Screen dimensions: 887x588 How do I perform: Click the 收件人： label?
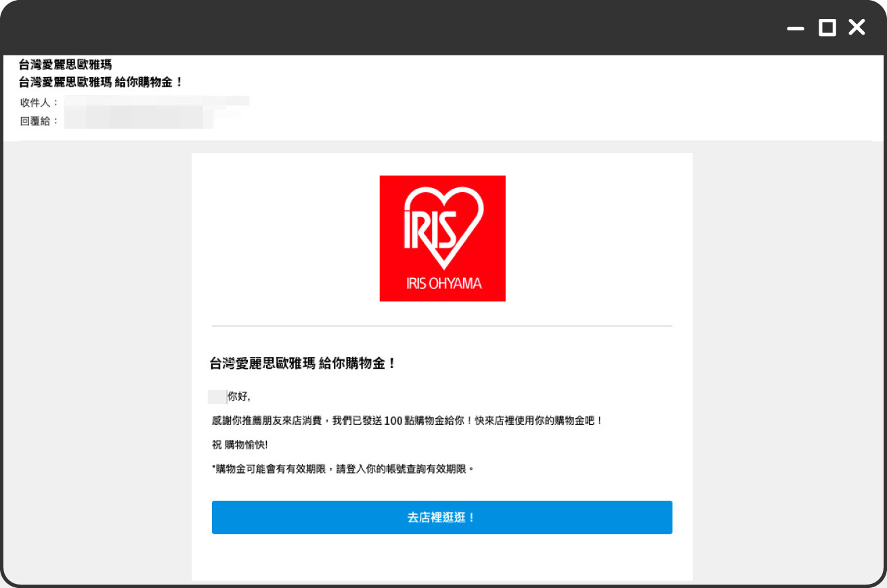pos(40,103)
